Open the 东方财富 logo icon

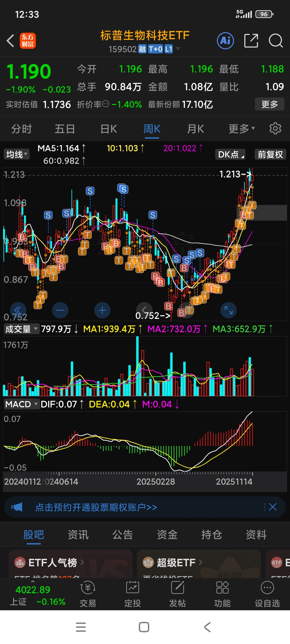(x=28, y=41)
